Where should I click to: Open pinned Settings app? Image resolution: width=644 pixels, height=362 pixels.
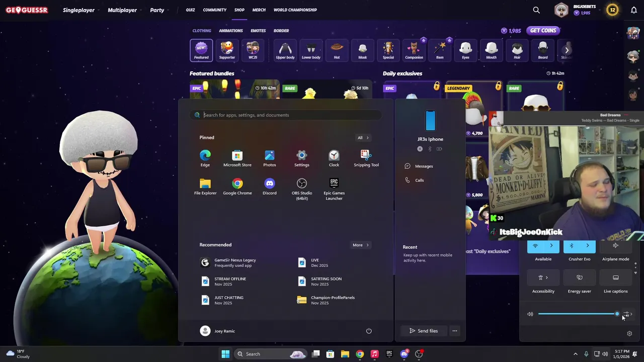tap(302, 158)
